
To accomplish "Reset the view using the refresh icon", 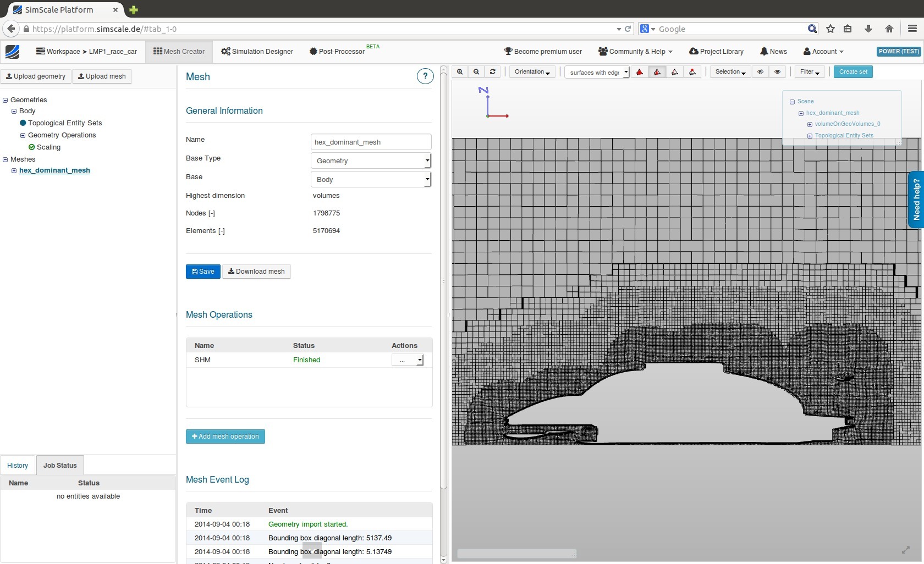I will tap(493, 71).
